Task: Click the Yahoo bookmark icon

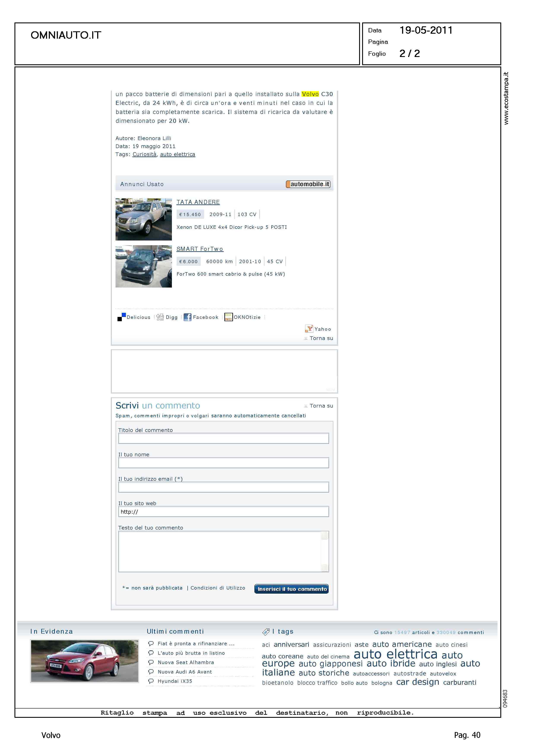Action: [309, 329]
